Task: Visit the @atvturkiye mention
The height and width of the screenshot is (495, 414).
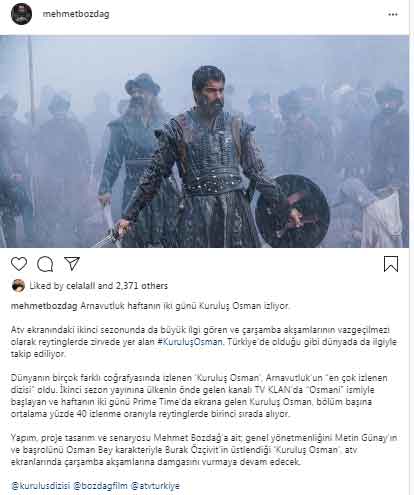Action: point(155,486)
